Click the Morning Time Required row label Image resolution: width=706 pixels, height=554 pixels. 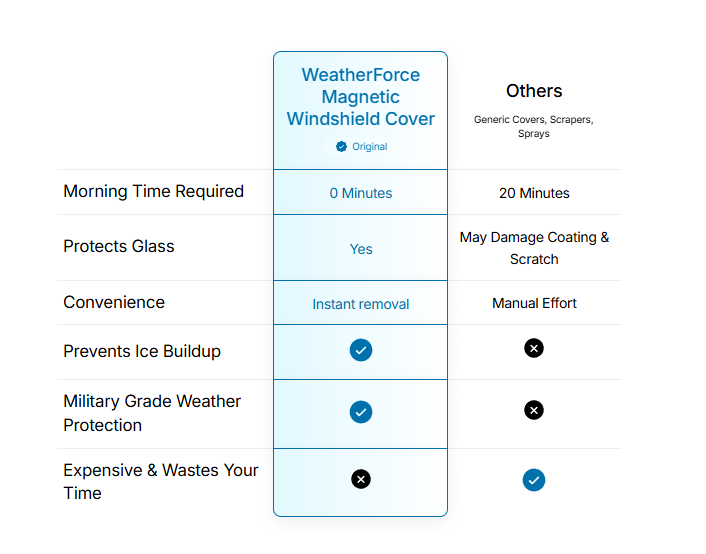[153, 191]
